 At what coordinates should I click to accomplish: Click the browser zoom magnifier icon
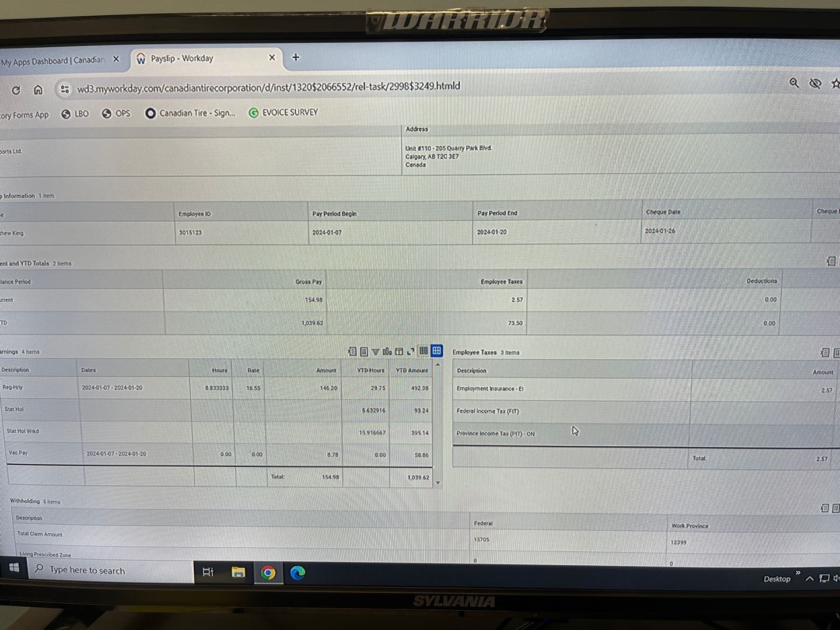click(x=794, y=83)
